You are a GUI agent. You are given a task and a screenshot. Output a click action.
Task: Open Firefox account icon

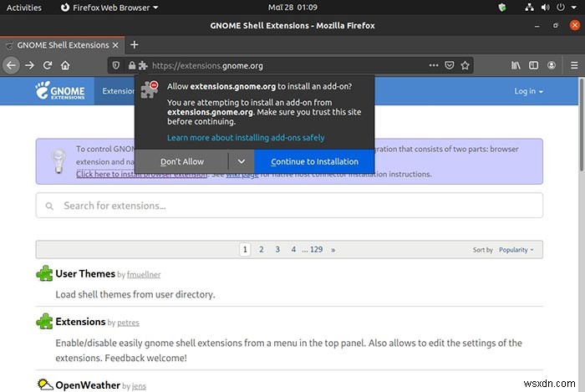pyautogui.click(x=552, y=66)
